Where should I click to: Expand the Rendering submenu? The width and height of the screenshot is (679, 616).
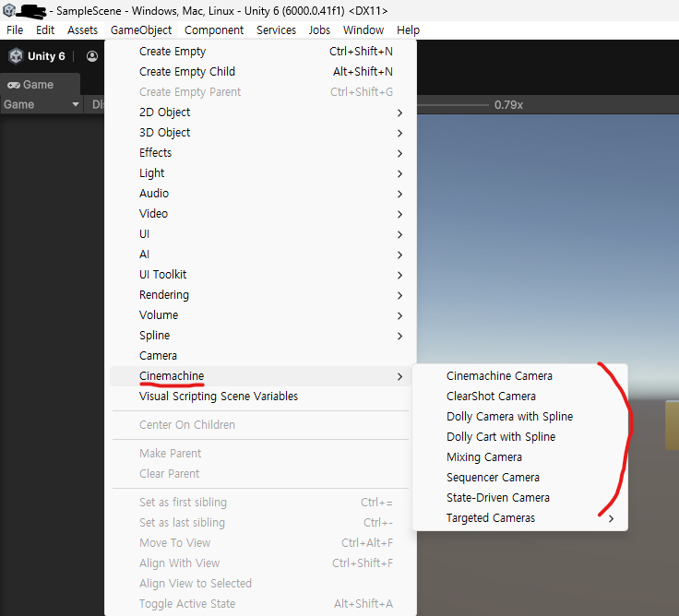263,295
